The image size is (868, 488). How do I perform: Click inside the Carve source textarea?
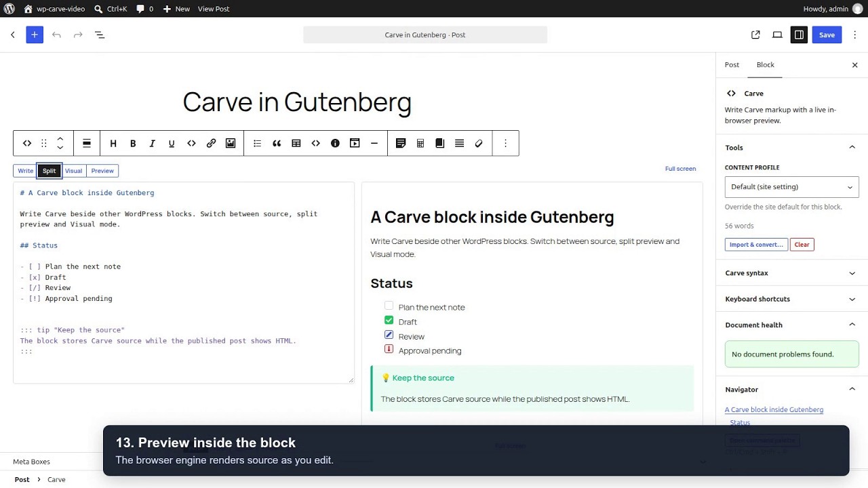tap(183, 283)
